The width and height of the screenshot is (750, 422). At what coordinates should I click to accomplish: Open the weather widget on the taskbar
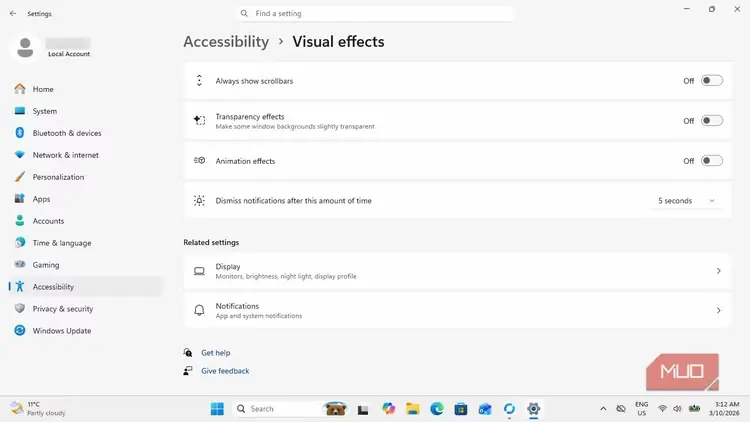click(x=38, y=409)
